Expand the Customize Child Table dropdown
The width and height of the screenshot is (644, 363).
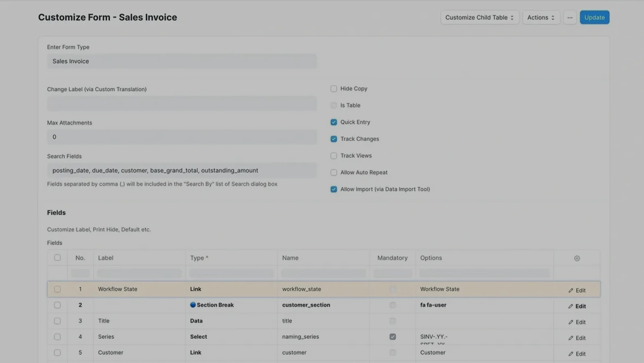click(x=479, y=18)
